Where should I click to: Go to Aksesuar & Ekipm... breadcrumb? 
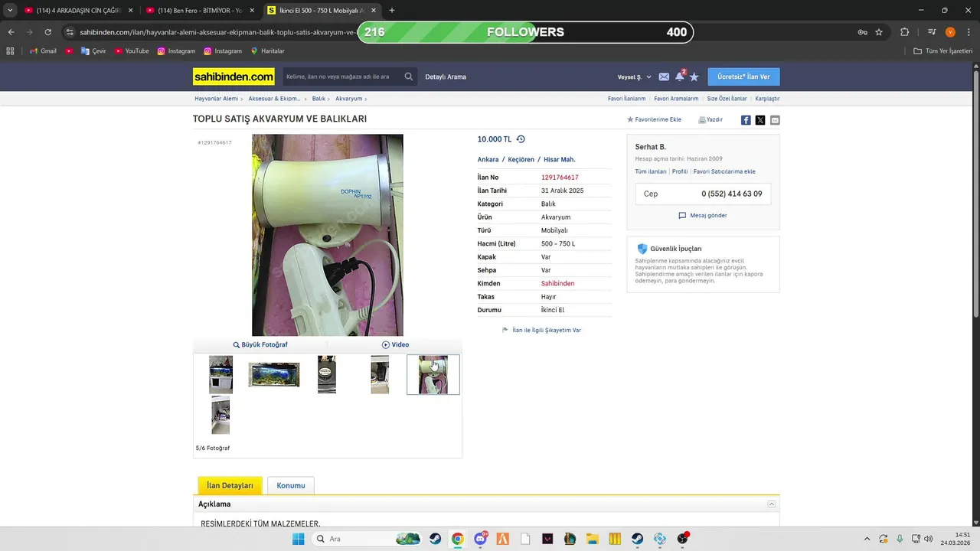(x=274, y=99)
